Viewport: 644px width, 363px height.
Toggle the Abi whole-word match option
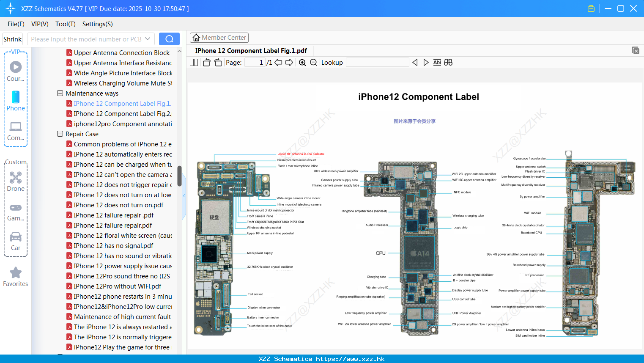pos(437,63)
